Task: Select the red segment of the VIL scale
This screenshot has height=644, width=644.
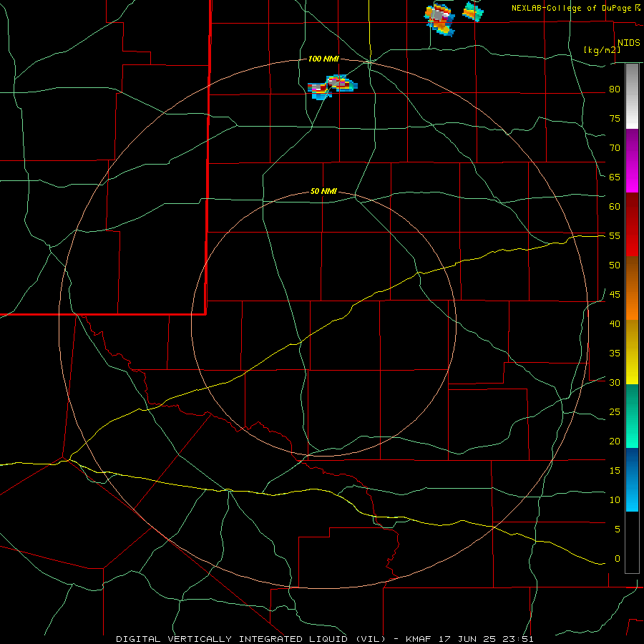Action: pos(632,224)
